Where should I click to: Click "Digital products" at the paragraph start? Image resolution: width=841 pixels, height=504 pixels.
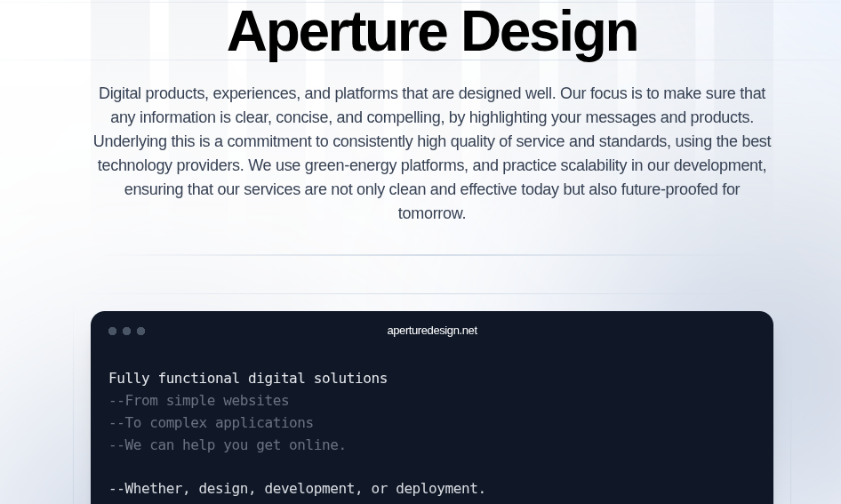coord(152,93)
